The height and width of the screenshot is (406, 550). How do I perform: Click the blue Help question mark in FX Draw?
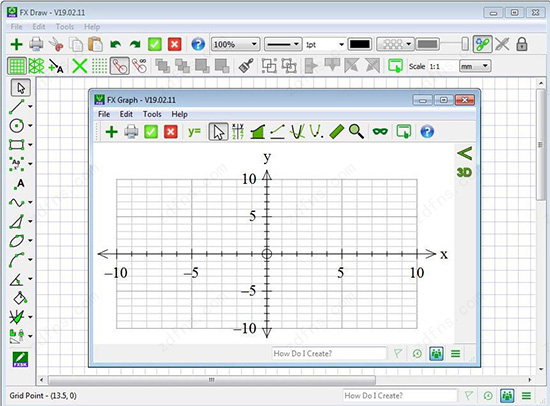198,44
